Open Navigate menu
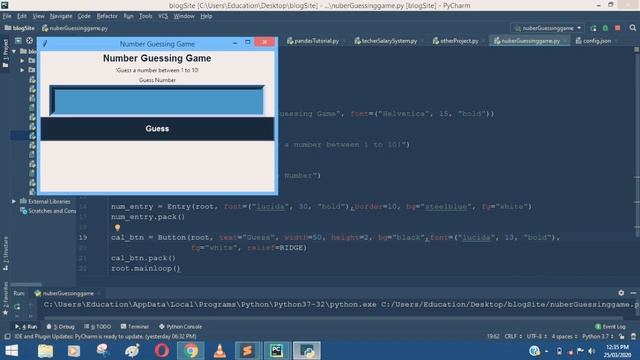This screenshot has width=640, height=360. pos(61,16)
